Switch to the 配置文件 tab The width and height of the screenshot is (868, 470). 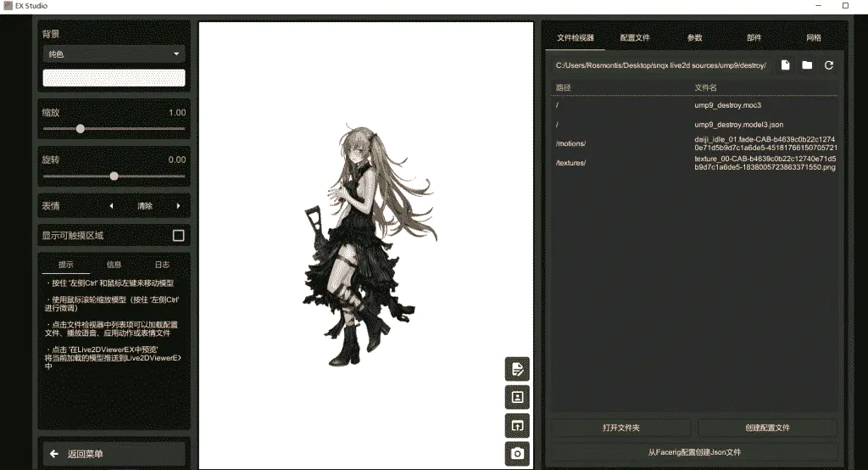[x=635, y=37]
